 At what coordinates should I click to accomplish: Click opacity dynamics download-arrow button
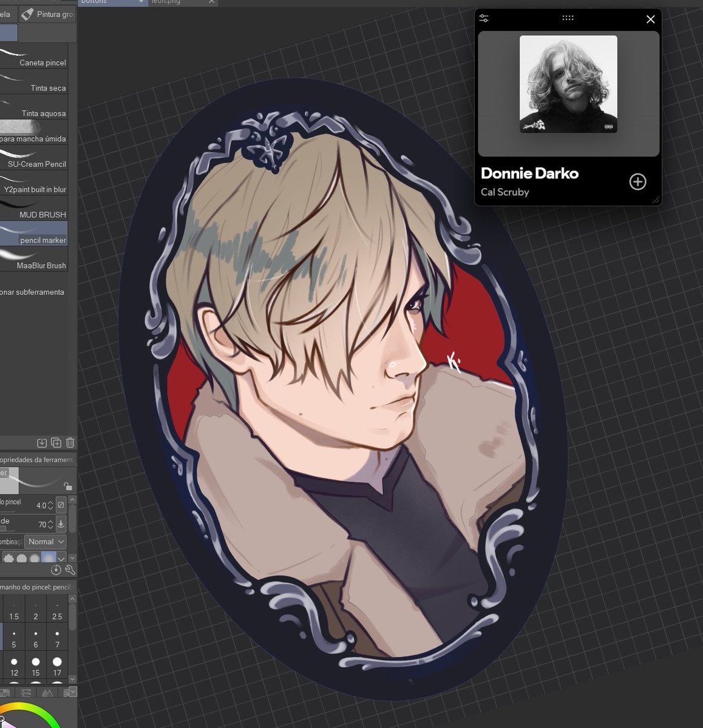point(61,524)
